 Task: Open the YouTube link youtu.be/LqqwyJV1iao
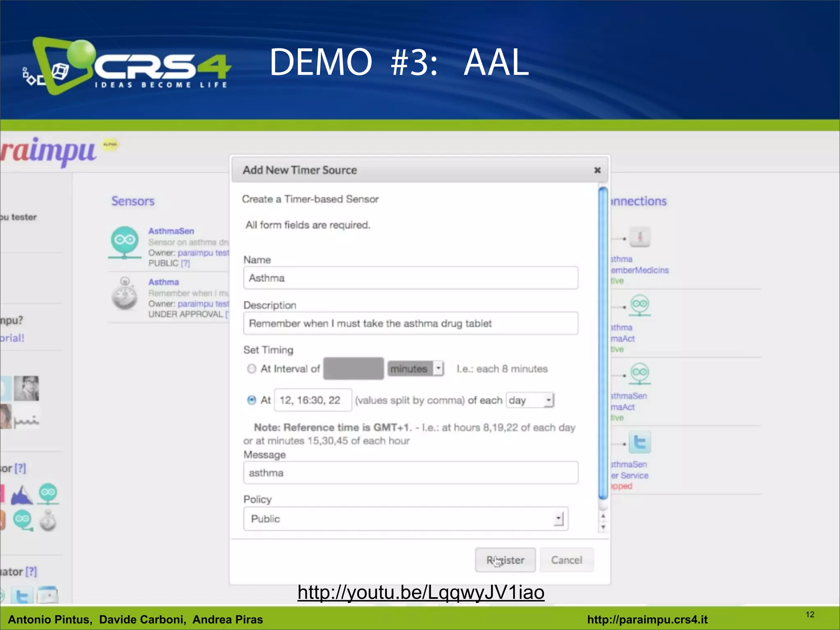[421, 592]
